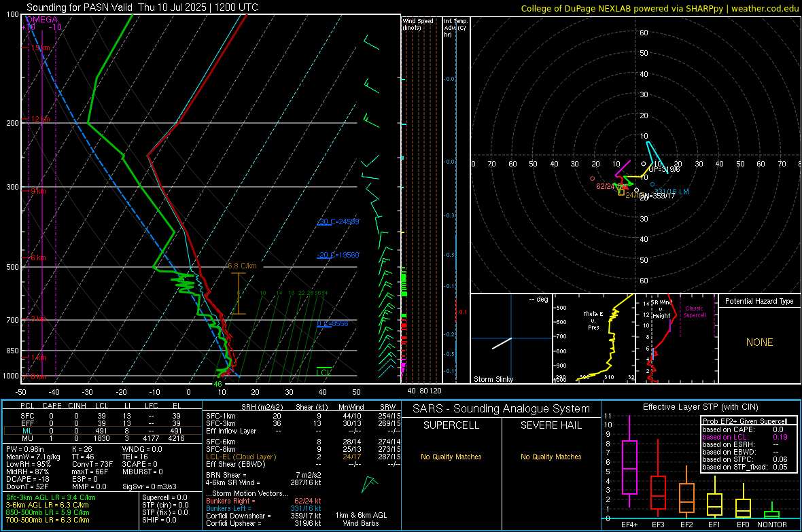Select the MU parcel row label
Screen dimensions: 802x532
click(28, 438)
